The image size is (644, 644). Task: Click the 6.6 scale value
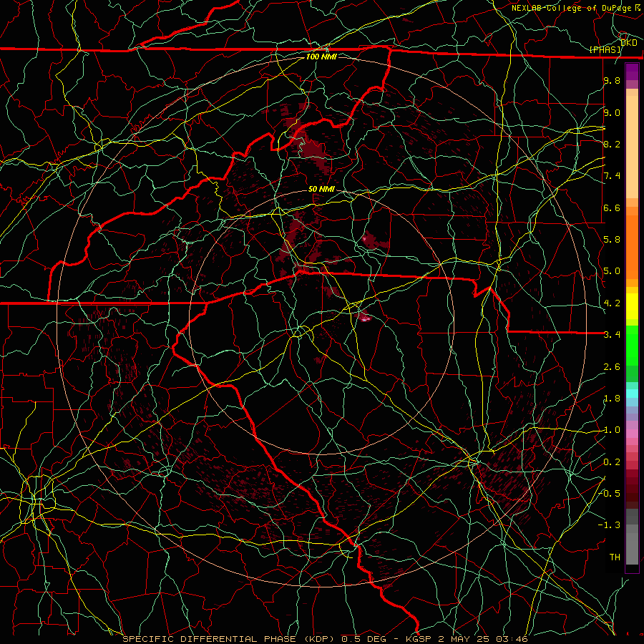612,208
